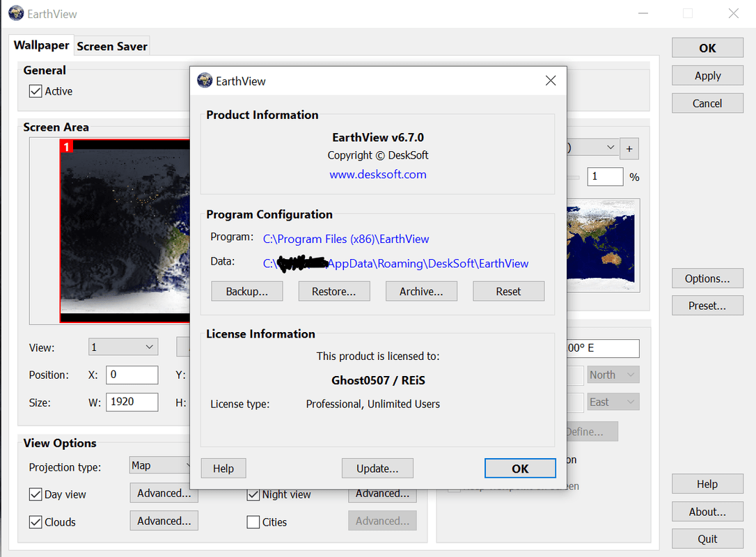
Task: Click the Backup... button
Action: tap(247, 291)
